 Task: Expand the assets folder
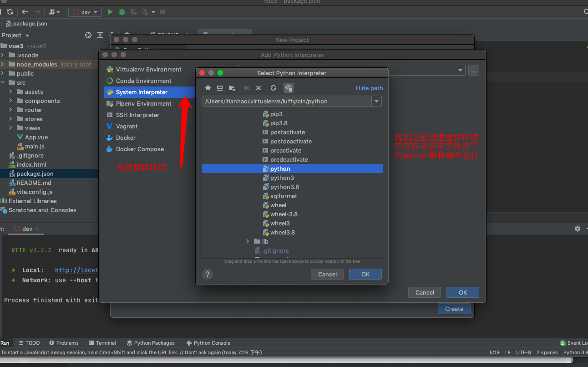click(11, 92)
